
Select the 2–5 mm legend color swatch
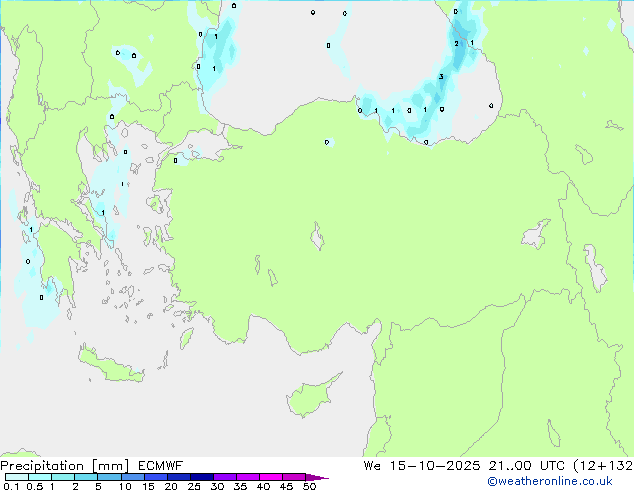pyautogui.click(x=86, y=477)
